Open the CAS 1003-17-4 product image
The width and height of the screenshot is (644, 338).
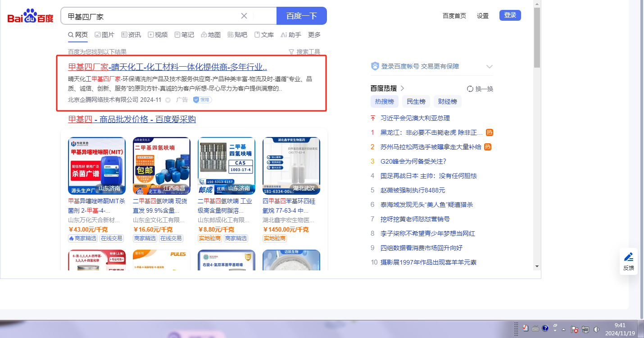coord(227,166)
